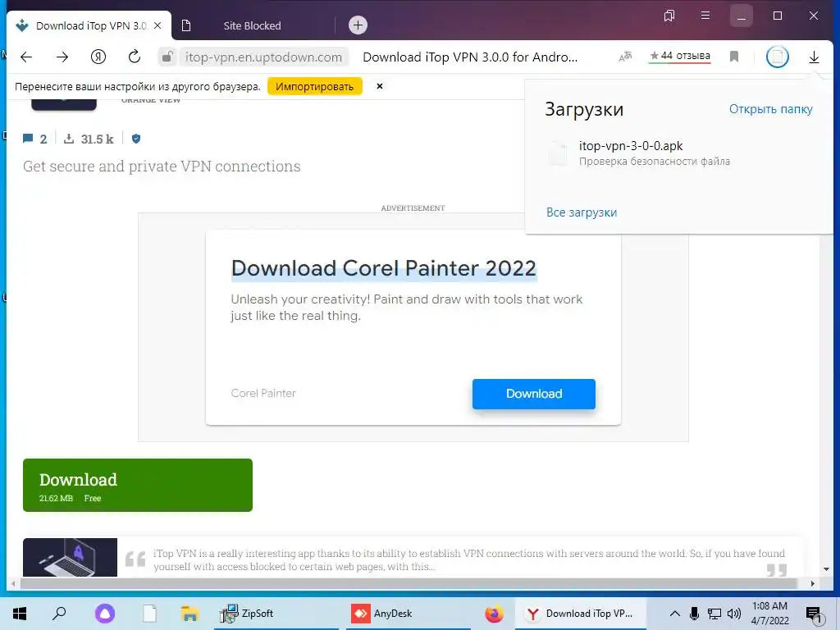Open the clock showing 1:08 AM
The height and width of the screenshot is (630, 840).
tap(769, 614)
